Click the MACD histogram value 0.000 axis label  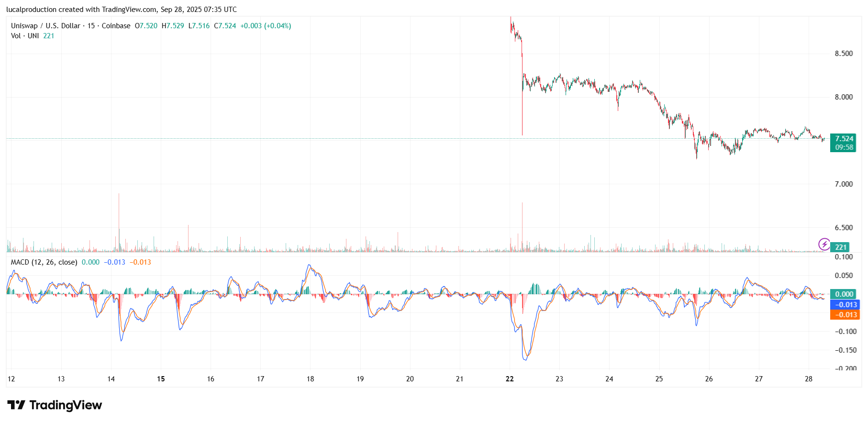[x=844, y=294]
